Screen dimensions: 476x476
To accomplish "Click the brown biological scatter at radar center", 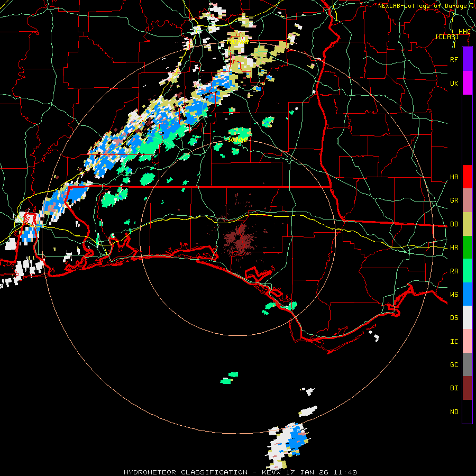I will (240, 239).
